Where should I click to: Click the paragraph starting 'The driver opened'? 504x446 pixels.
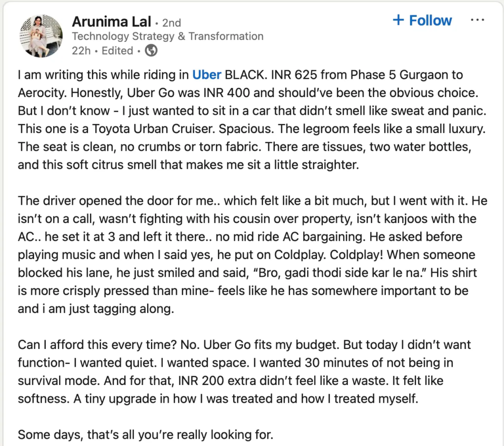click(x=252, y=255)
